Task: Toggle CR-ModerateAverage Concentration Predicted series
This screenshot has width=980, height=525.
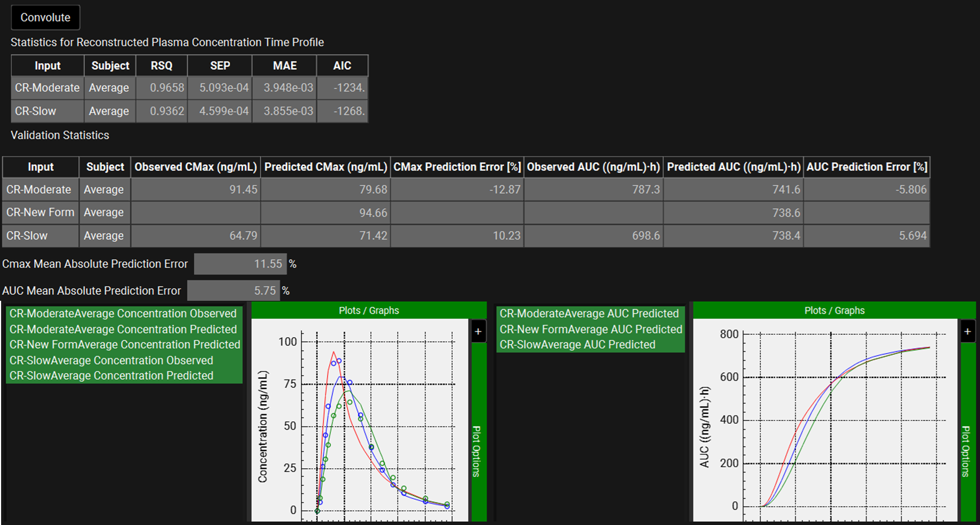Action: 123,329
